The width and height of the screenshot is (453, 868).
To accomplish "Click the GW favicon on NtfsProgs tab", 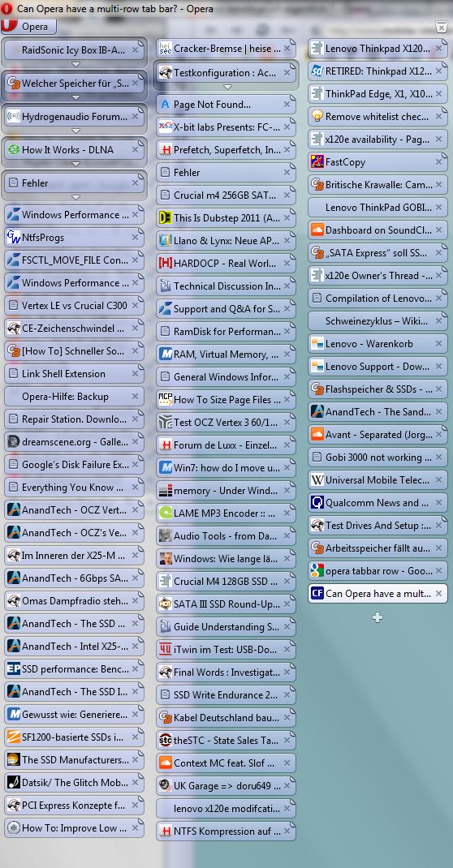I will coord(13,238).
